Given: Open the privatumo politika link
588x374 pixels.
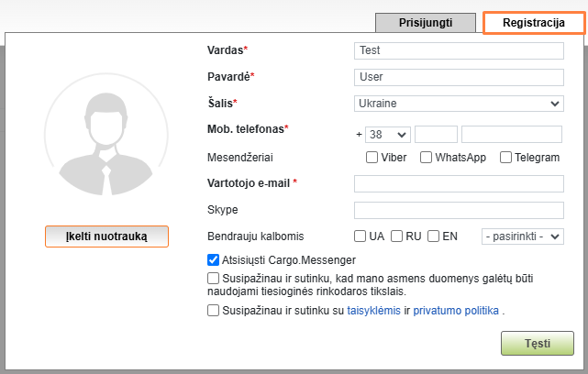Looking at the screenshot, I should tap(456, 311).
